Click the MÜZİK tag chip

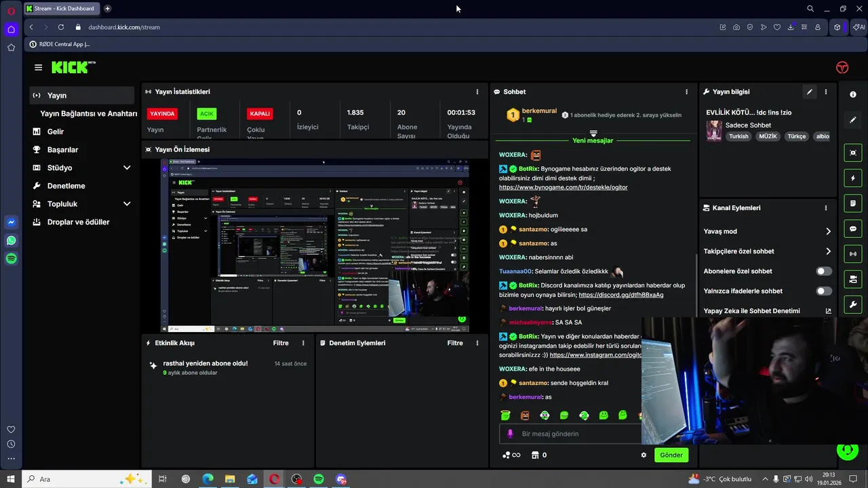(768, 136)
